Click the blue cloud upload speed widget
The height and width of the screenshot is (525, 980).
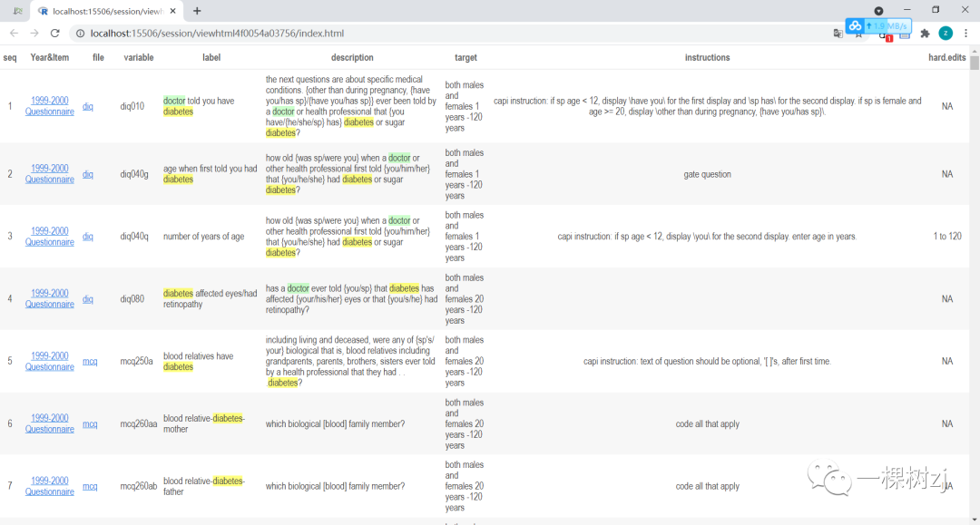878,25
